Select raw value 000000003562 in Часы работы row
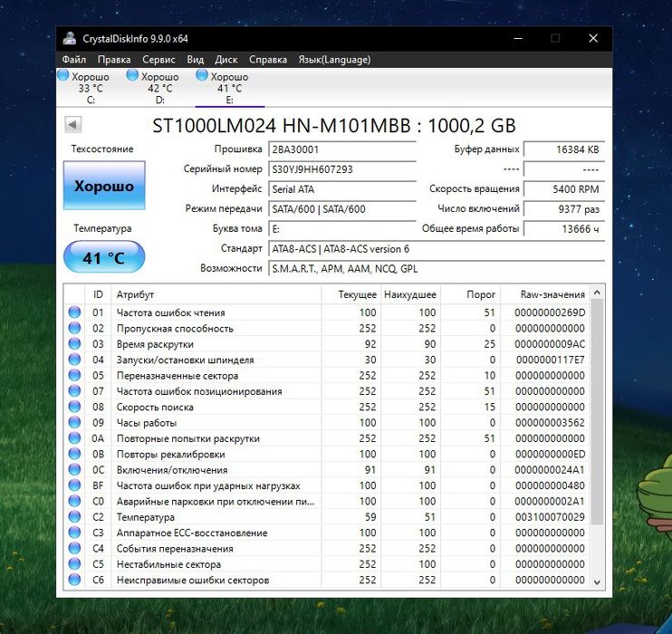The height and width of the screenshot is (634, 672). 550,423
